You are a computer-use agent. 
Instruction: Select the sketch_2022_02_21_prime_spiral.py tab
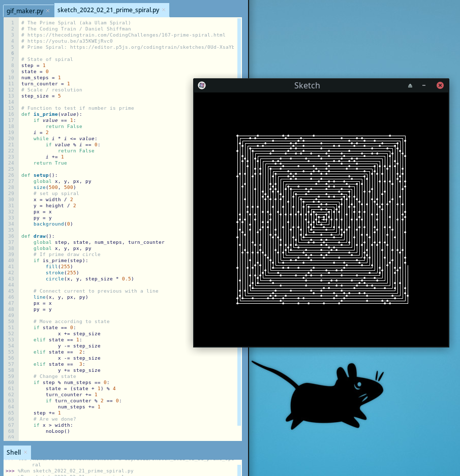pyautogui.click(x=108, y=10)
